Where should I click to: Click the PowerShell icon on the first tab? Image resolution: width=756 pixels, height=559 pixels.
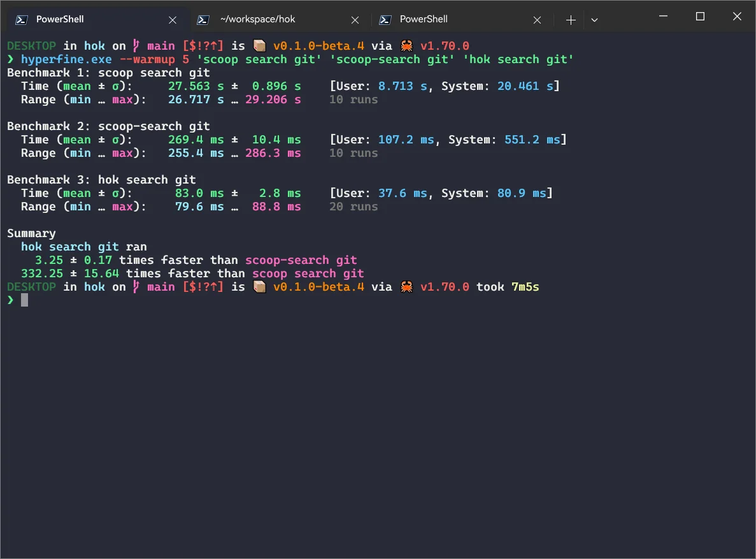[21, 20]
